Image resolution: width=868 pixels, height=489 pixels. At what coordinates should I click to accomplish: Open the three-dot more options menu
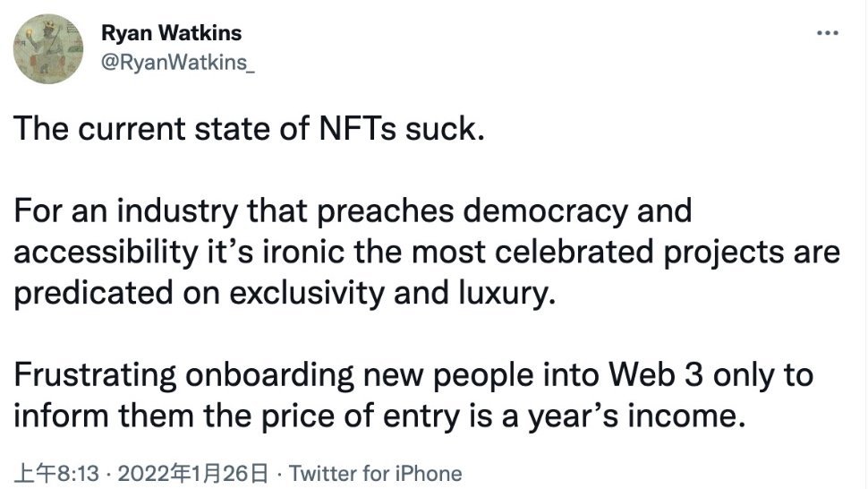tap(828, 33)
